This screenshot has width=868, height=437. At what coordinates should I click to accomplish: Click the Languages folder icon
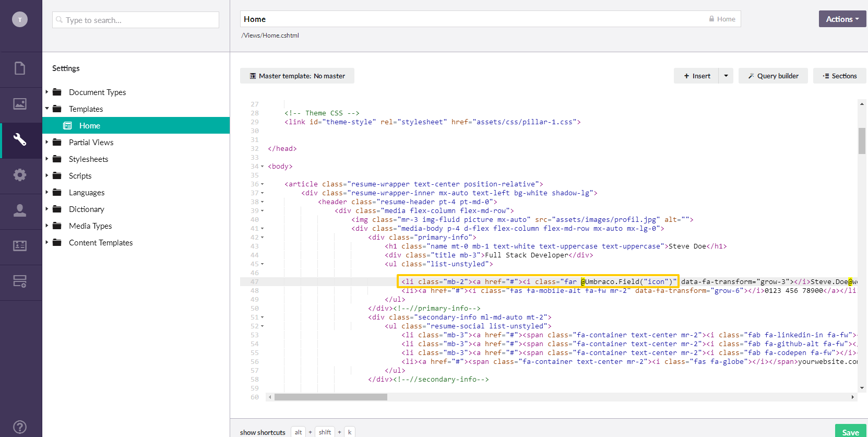[x=57, y=192]
